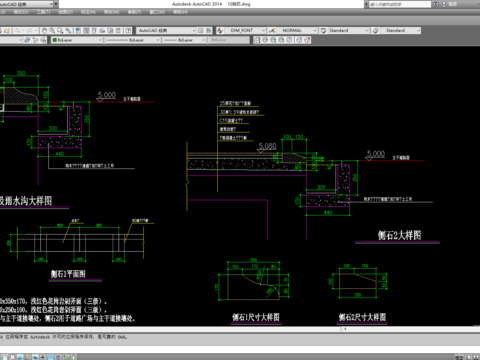Expand the ByLayer color dropdown
Image resolution: width=480 pixels, height=360 pixels.
point(77,40)
